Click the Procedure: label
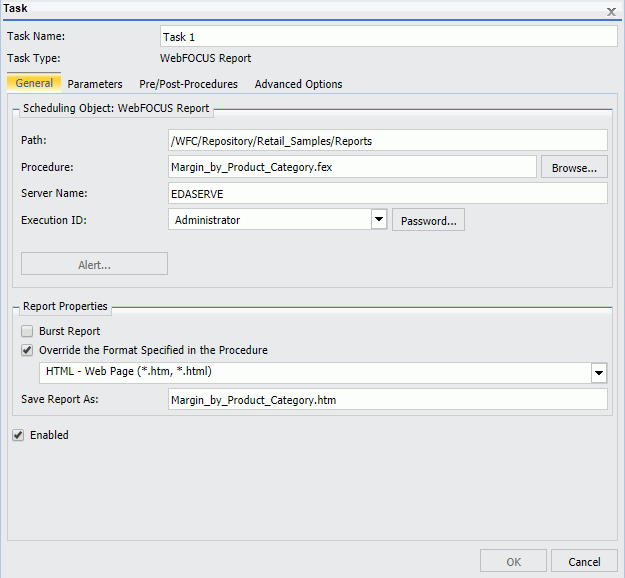This screenshot has height=578, width=625. click(47, 167)
